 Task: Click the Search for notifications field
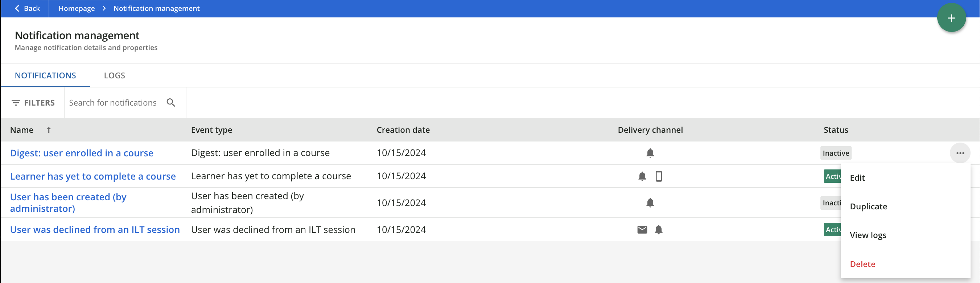[x=112, y=103]
